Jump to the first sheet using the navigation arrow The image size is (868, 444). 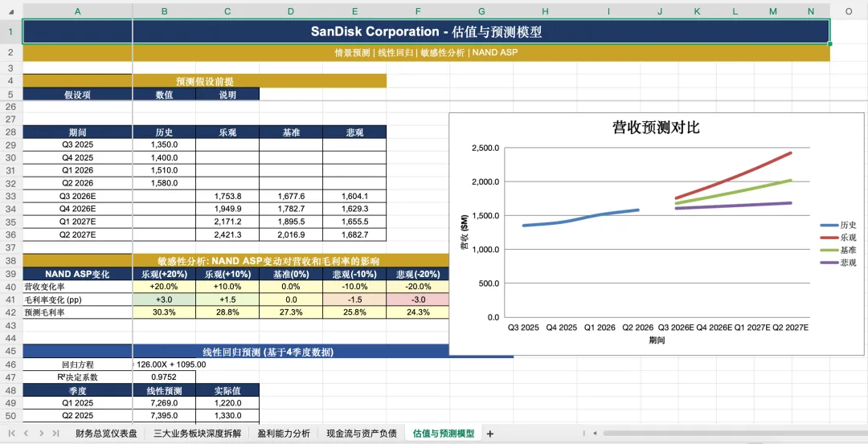coord(13,434)
